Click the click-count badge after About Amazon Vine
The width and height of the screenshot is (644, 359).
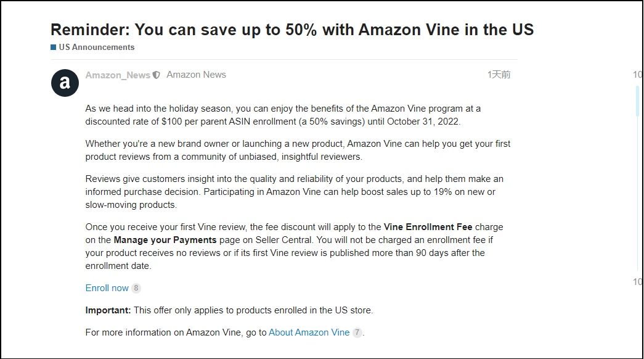tap(357, 332)
